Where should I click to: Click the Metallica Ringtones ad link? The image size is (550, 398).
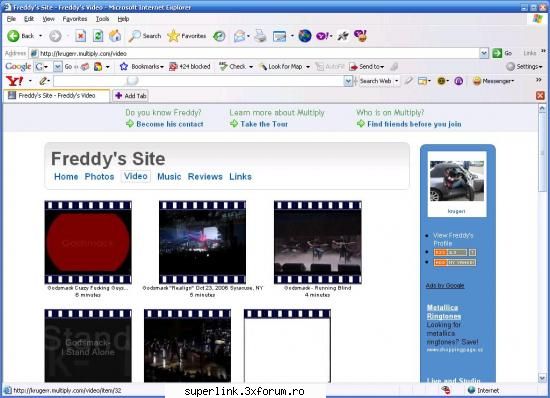tap(444, 312)
